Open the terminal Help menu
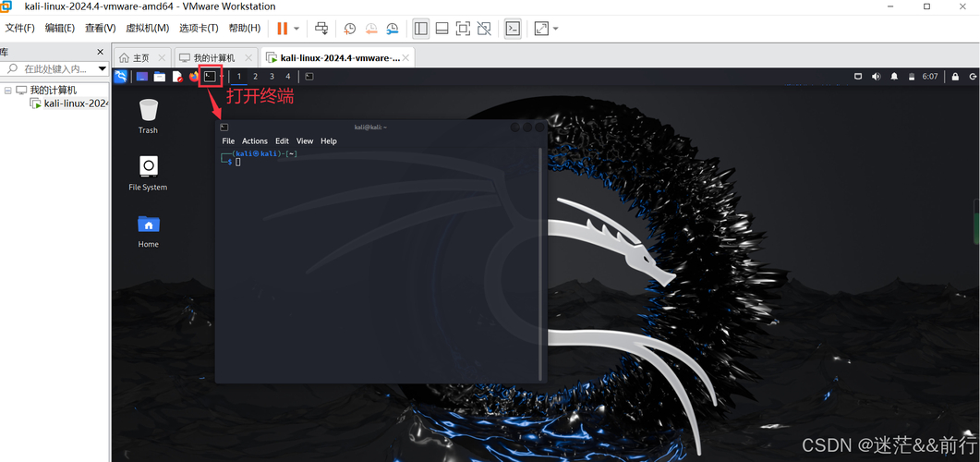The height and width of the screenshot is (462, 980). tap(329, 141)
